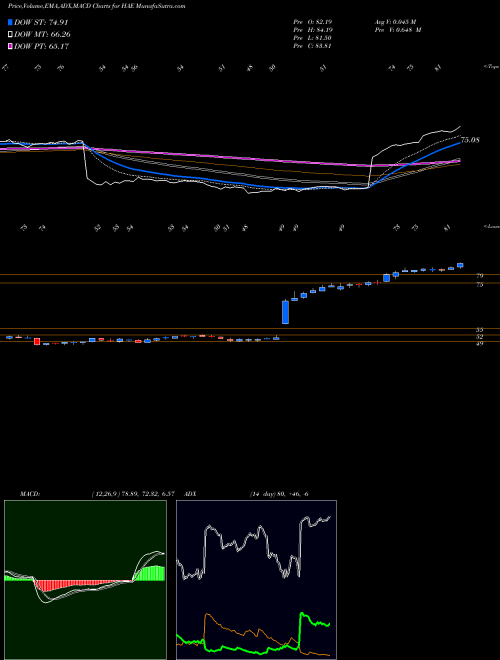Click the MACD values '78.89, 72.32, 6.57'

(149, 494)
